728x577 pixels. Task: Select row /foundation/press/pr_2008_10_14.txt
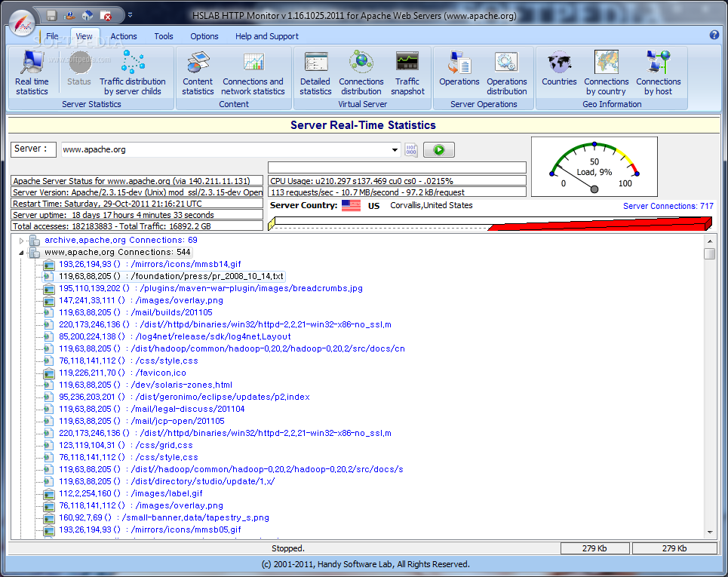coord(170,276)
